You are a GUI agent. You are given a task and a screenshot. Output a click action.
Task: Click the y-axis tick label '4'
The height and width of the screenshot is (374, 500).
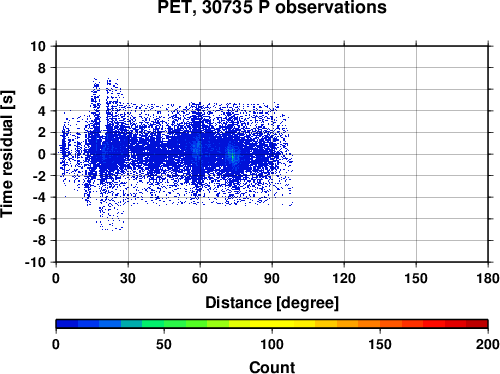42,111
